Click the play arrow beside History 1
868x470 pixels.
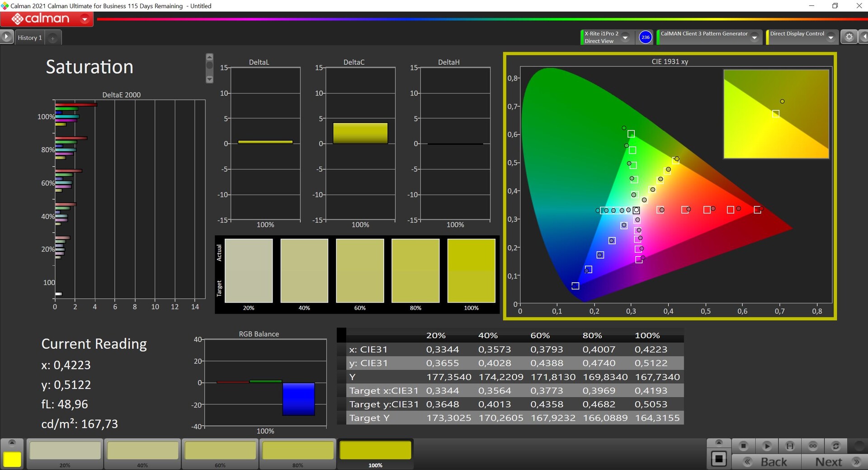6,37
